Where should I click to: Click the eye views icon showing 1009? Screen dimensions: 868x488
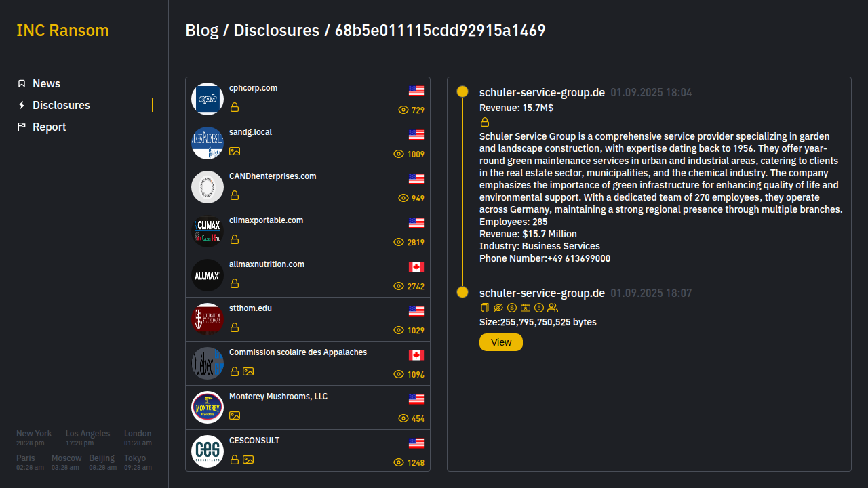point(399,154)
